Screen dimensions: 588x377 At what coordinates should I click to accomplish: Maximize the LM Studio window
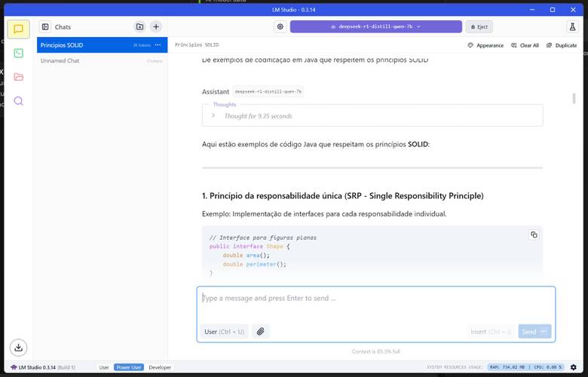[553, 10]
